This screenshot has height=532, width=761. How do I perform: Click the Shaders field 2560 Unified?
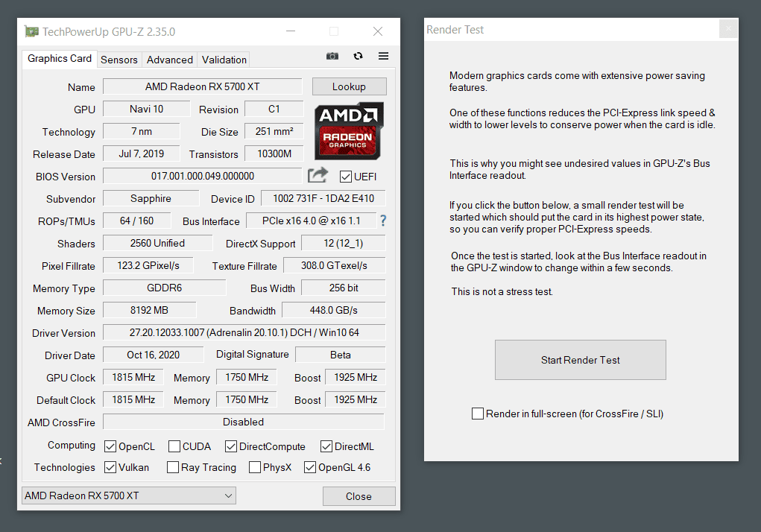coord(158,242)
